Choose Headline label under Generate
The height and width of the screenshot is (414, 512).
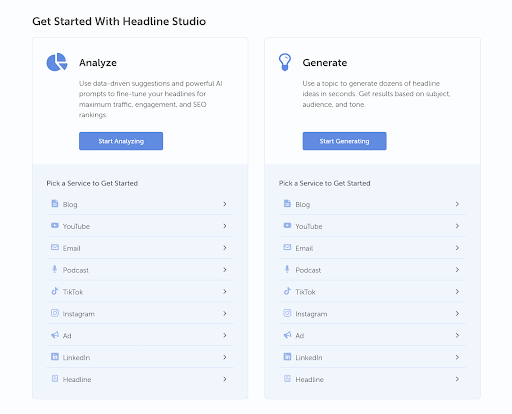tap(310, 380)
